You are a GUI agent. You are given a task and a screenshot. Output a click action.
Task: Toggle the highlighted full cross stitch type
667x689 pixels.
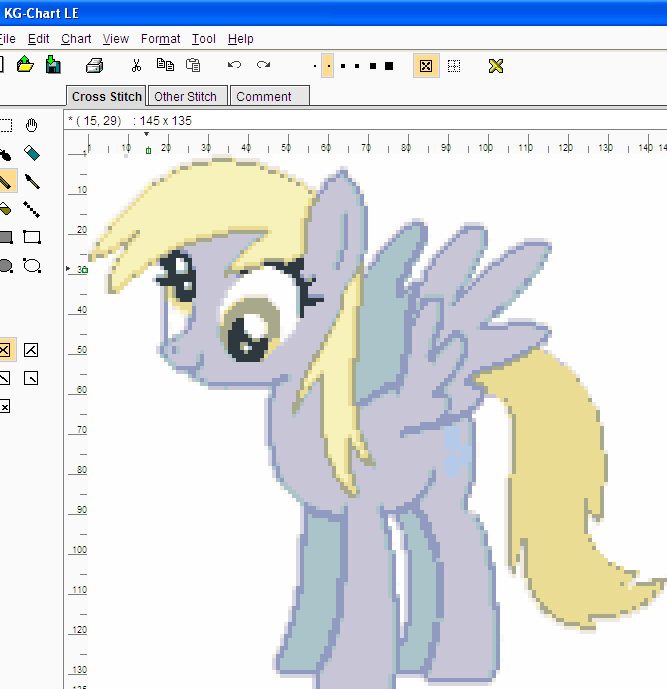point(7,350)
